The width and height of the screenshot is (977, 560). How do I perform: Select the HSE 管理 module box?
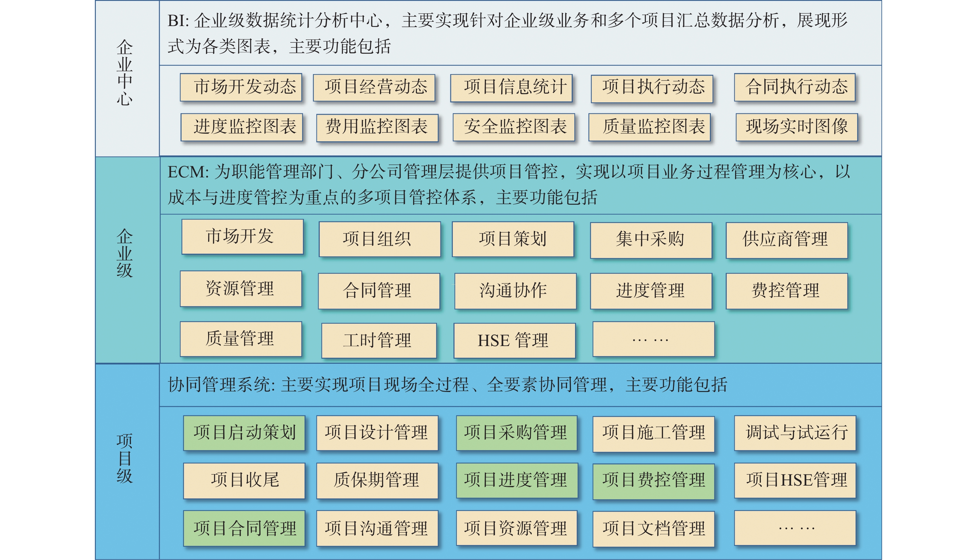coord(515,341)
